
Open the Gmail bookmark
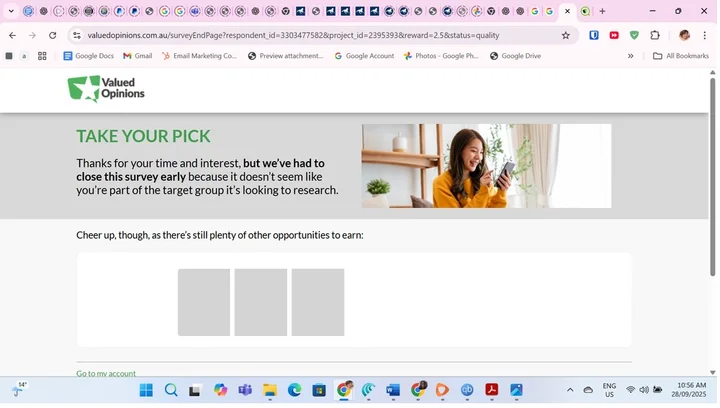point(138,56)
